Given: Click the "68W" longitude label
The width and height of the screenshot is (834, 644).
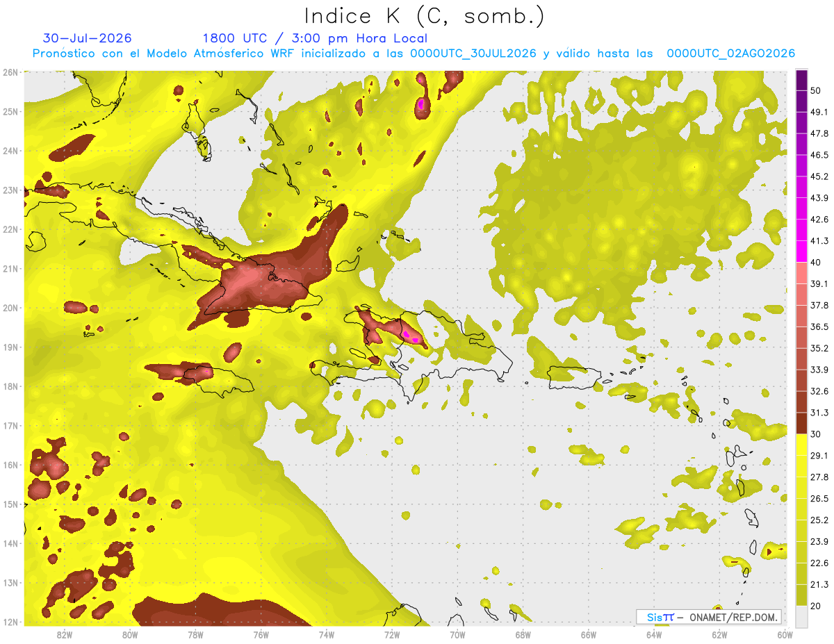Looking at the screenshot, I should [x=523, y=634].
